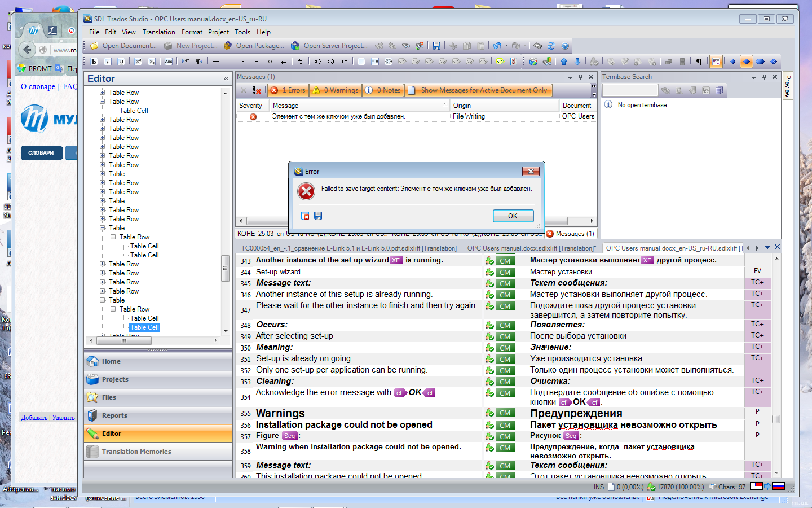
Task: Go to the Translation Memories view
Action: click(158, 452)
